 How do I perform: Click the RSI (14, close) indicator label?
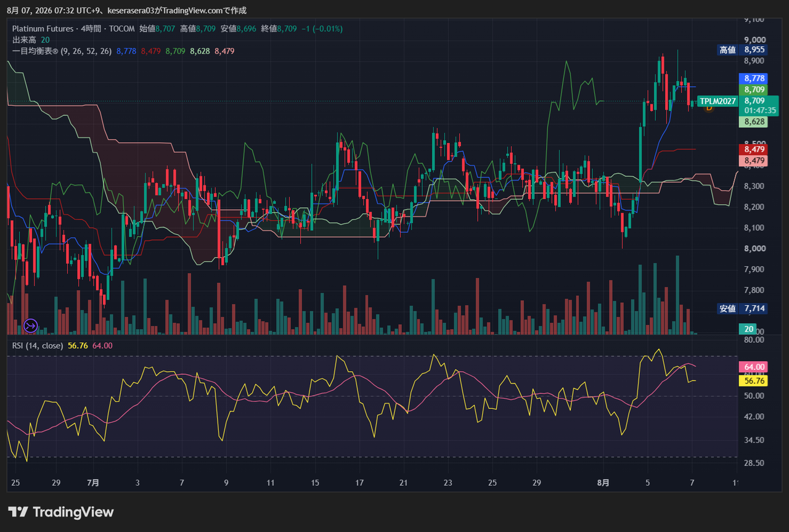click(x=38, y=346)
